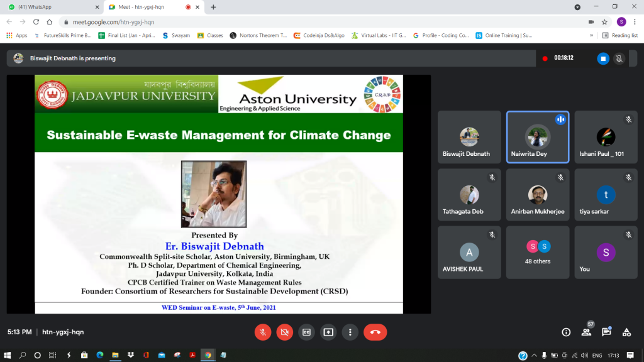Open File Explorer from the taskbar

116,355
